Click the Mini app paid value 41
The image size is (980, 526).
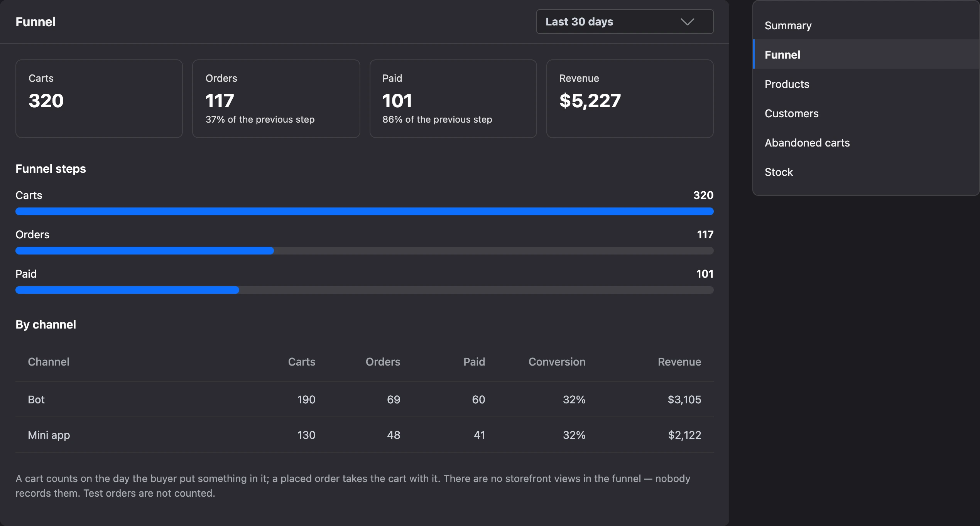point(479,435)
